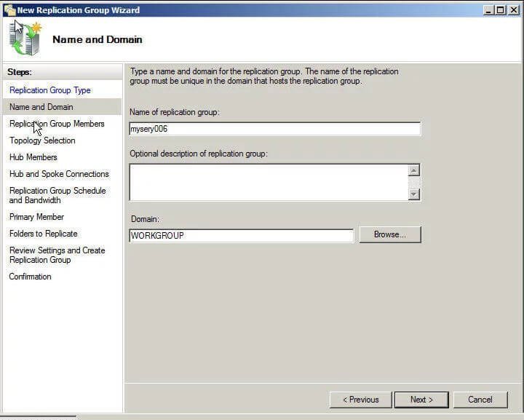This screenshot has width=524, height=420.
Task: Select Review Settings and Create Replication Group
Action: click(57, 255)
